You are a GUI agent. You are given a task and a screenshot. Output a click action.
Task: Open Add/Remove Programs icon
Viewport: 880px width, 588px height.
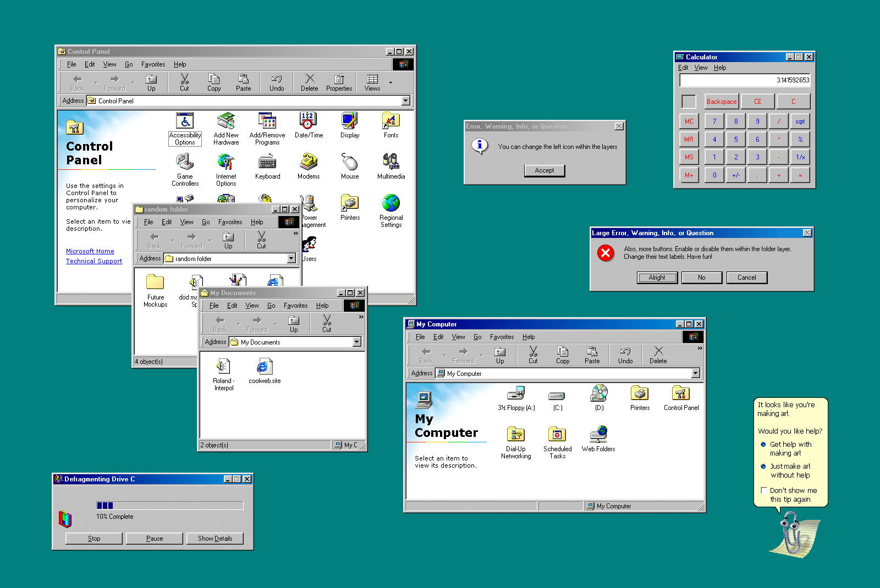click(x=267, y=129)
